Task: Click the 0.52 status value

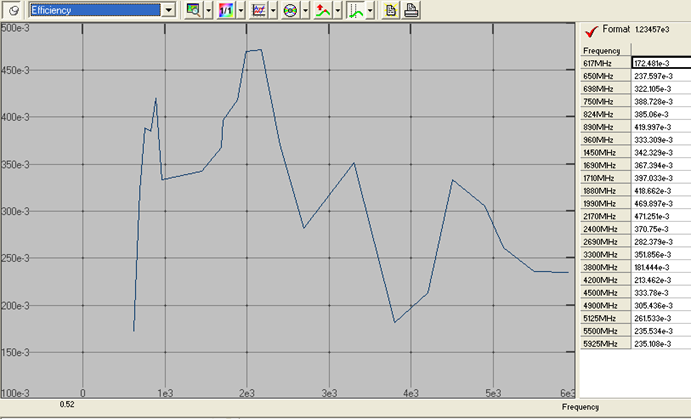Action: (67, 404)
